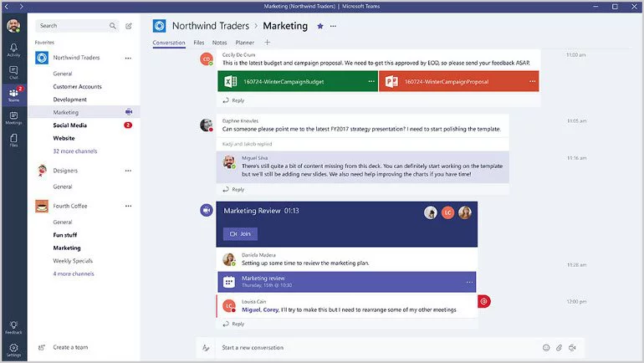Open more options for Fourth Coffee team
This screenshot has height=363, width=644.
[128, 206]
